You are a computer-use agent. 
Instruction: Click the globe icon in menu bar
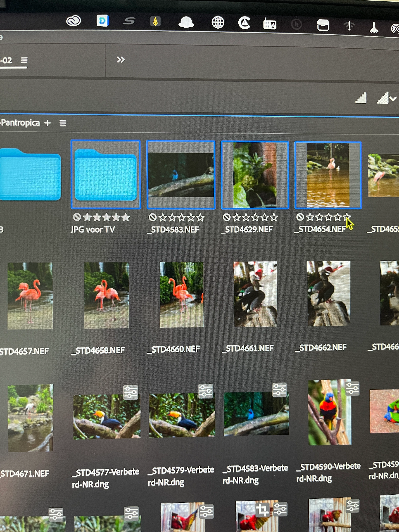218,23
